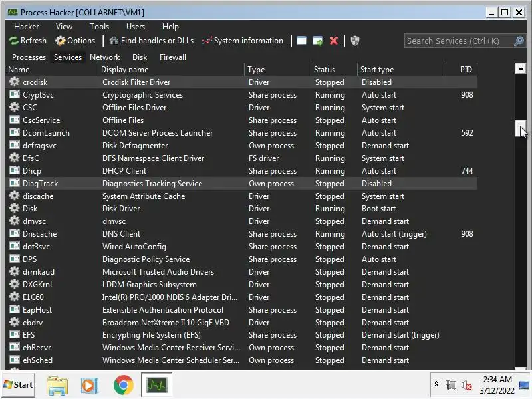Screen dimensions: 532x399
Task: Click the Disk driver gear icon
Action: (x=14, y=208)
